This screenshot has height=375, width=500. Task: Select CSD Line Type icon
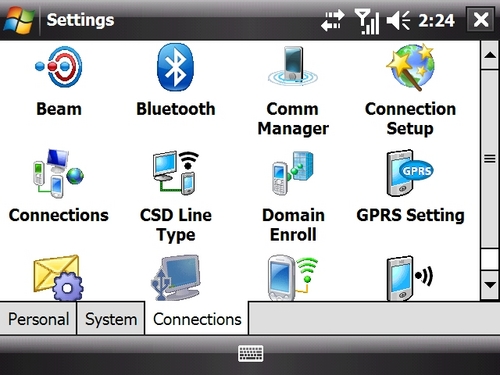click(175, 173)
